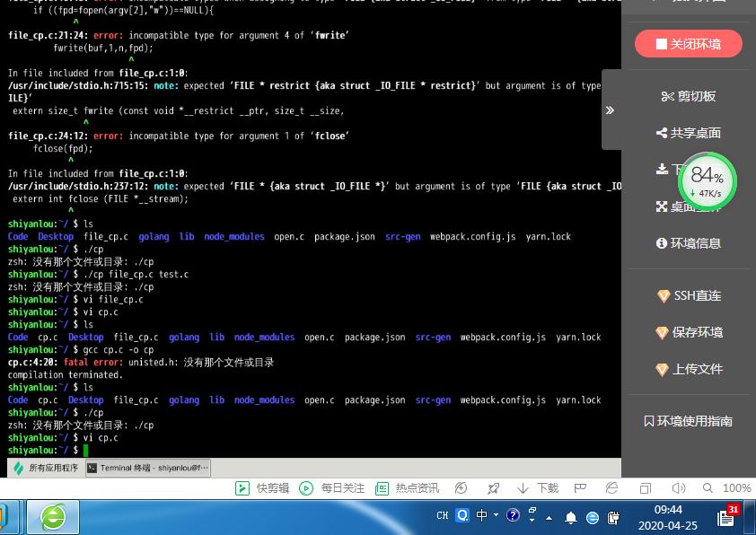Collapse the sidebar with double-chevron arrow
756x535 pixels.
click(610, 110)
